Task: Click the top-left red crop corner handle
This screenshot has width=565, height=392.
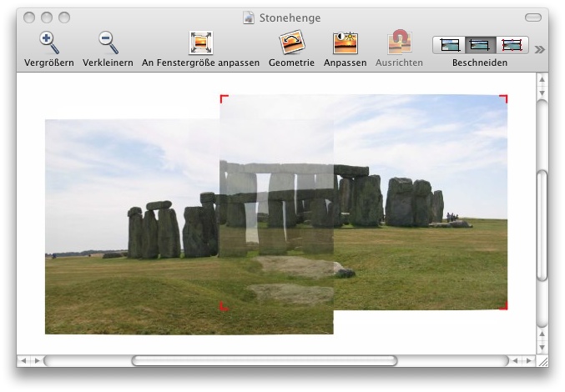Action: [x=224, y=98]
